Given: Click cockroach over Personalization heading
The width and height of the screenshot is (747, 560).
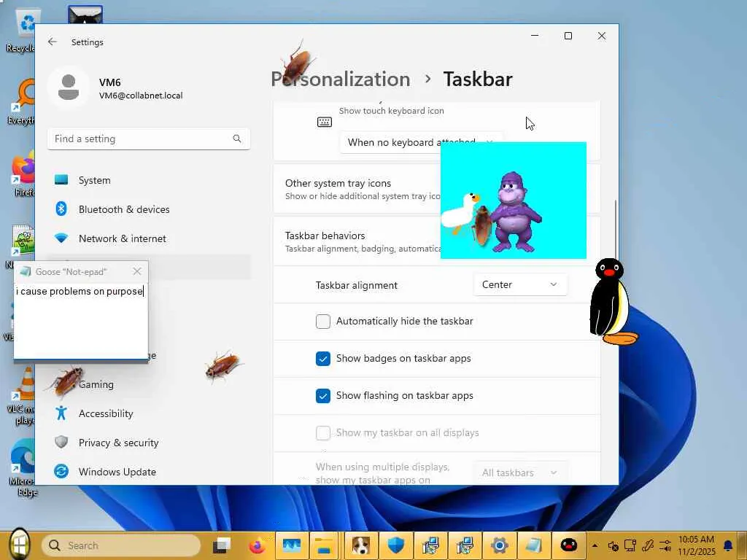Looking at the screenshot, I should pos(297,63).
